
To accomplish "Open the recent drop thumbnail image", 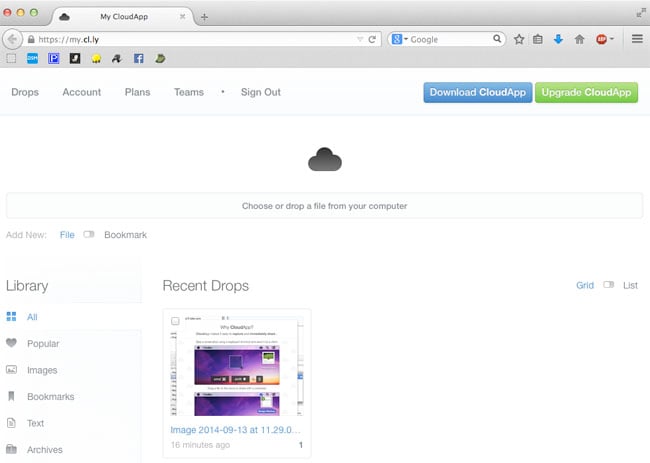I will [x=237, y=366].
